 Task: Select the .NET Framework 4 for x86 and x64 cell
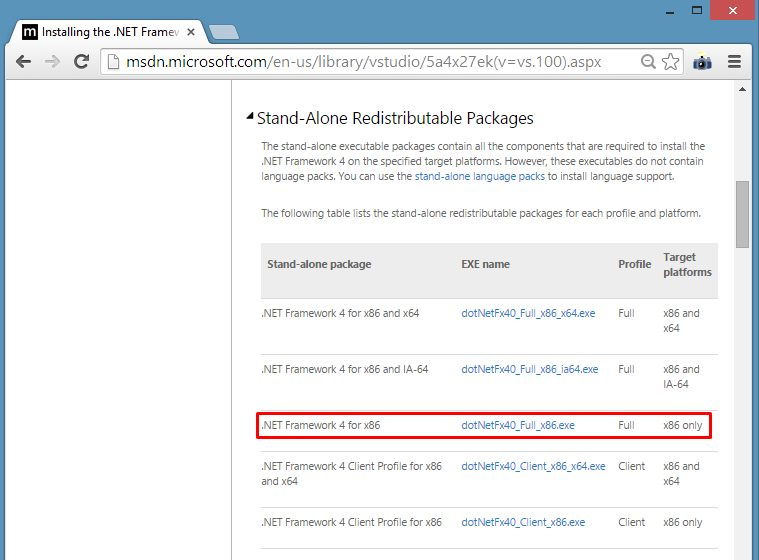coord(340,313)
